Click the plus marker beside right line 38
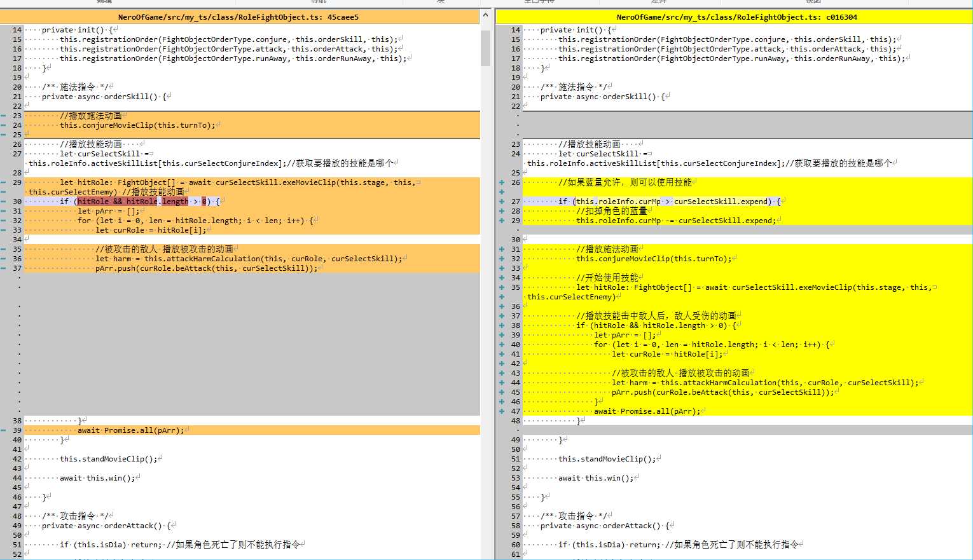973x560 pixels. pyautogui.click(x=502, y=325)
